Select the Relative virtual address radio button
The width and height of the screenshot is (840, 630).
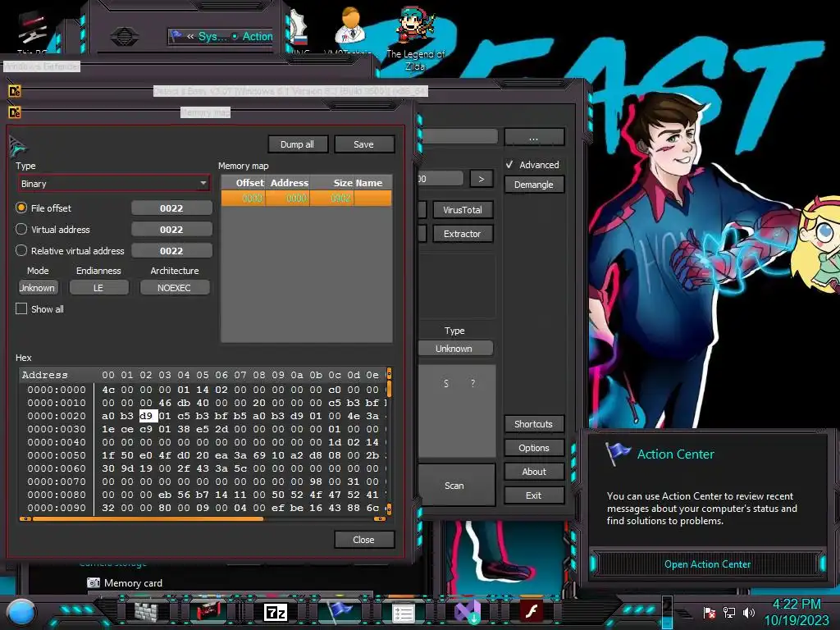(x=21, y=250)
